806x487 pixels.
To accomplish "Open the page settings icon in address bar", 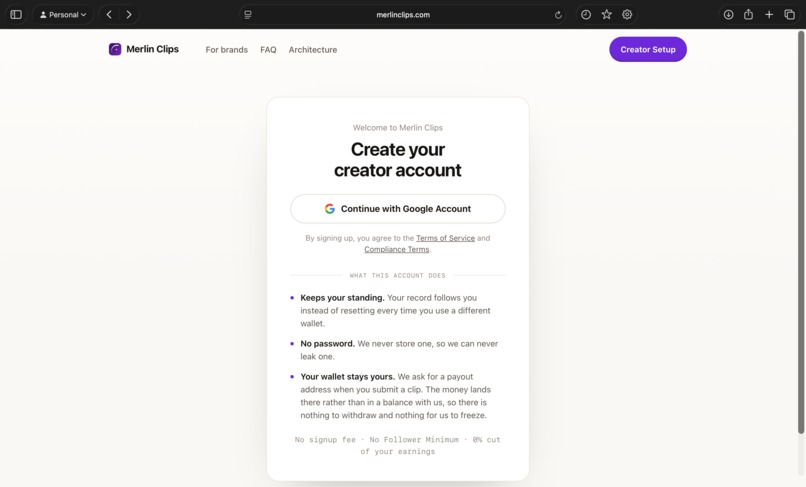I will (x=248, y=14).
